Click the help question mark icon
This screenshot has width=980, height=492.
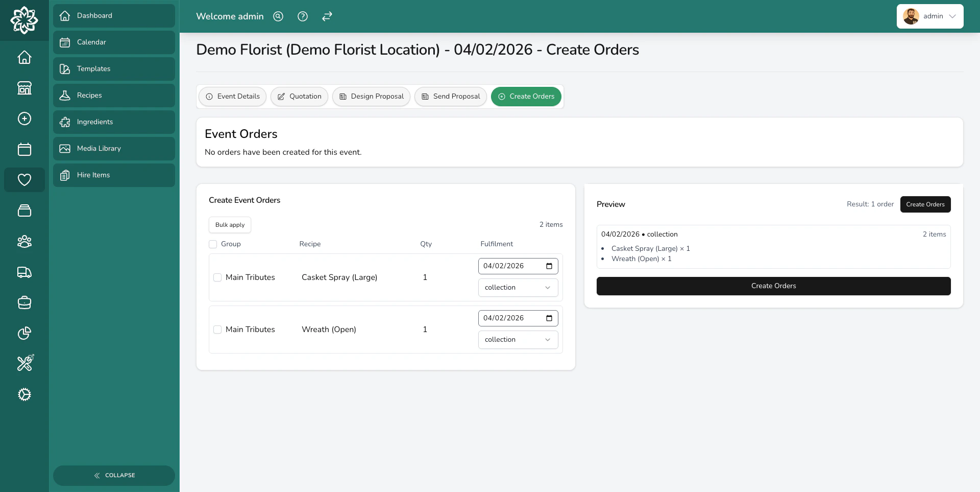(x=302, y=16)
